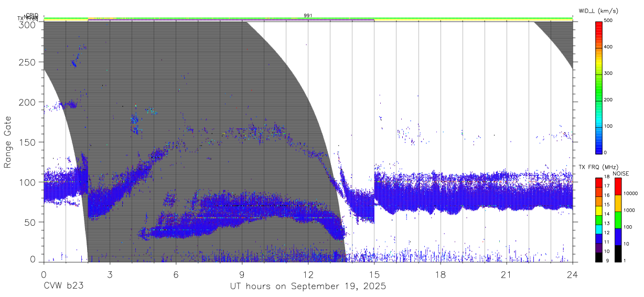This screenshot has height=297, width=644.
Task: Click the '250' Range Gate tick label
Action: tap(28, 62)
